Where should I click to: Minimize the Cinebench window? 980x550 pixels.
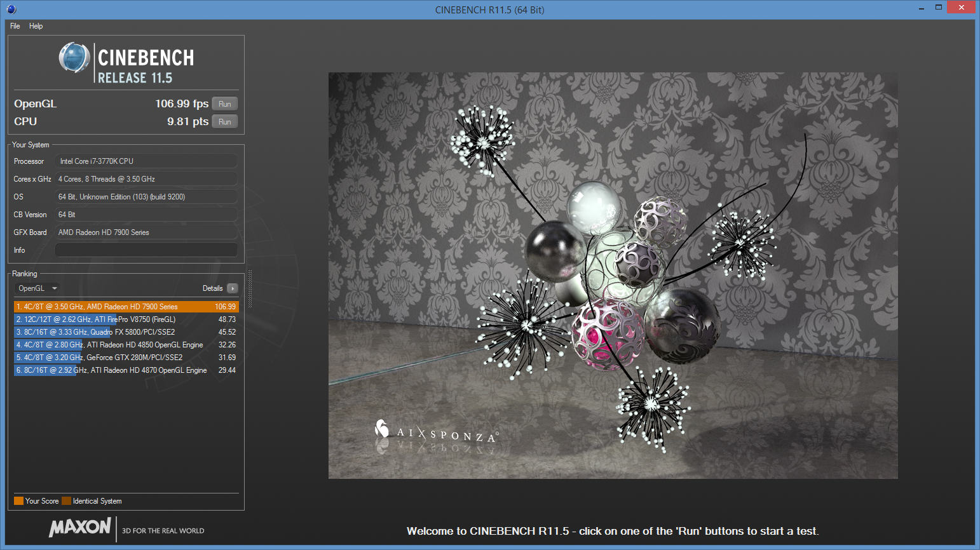pyautogui.click(x=922, y=8)
